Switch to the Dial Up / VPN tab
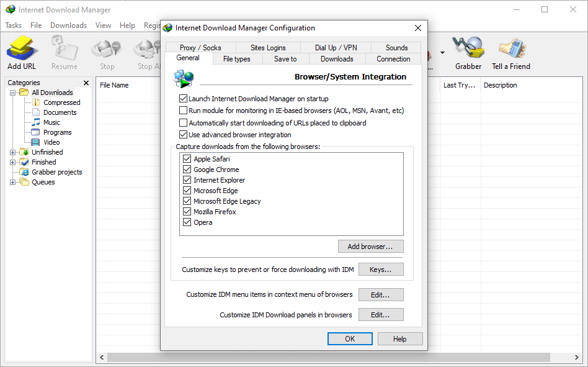This screenshot has width=588, height=367. (336, 48)
